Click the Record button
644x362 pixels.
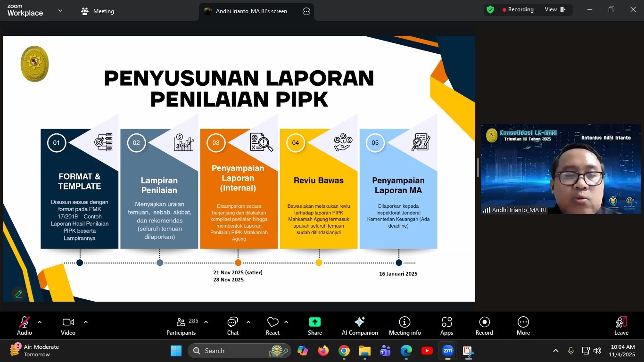[x=484, y=326]
